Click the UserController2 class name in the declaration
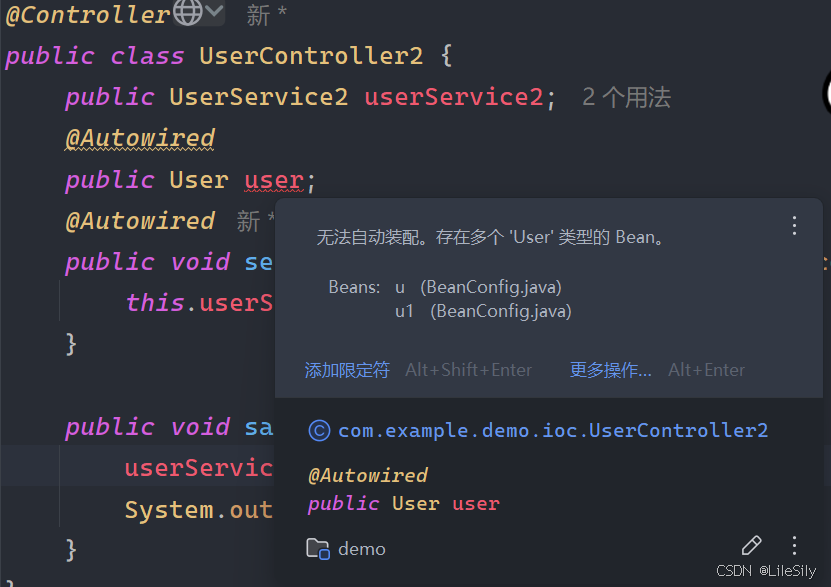Screen dimensions: 831x587 (x=311, y=55)
